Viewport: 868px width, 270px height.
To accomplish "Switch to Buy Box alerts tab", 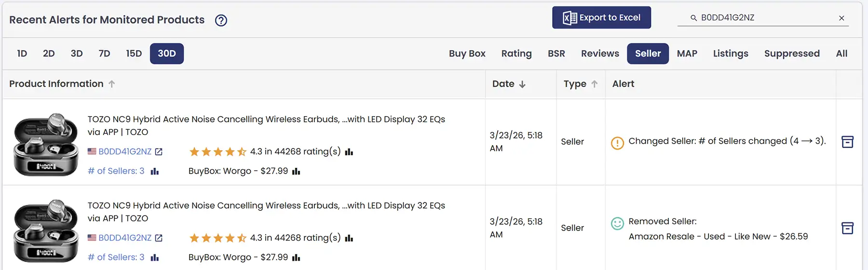I will click(x=467, y=54).
